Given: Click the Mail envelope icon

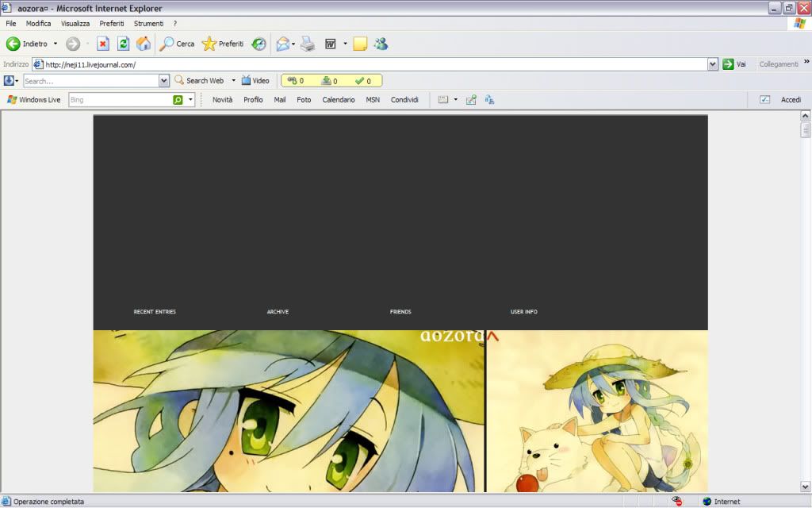Looking at the screenshot, I should pyautogui.click(x=283, y=44).
